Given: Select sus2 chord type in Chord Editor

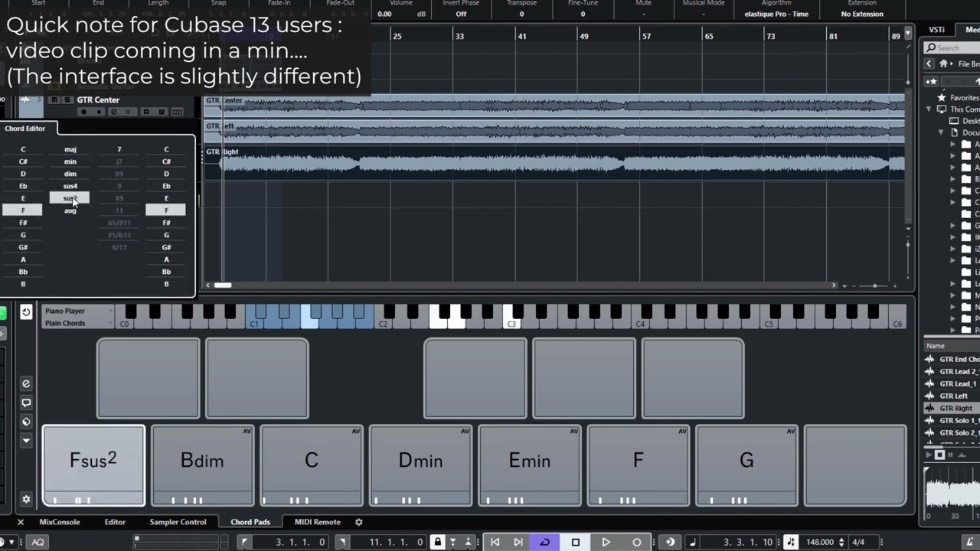Looking at the screenshot, I should pyautogui.click(x=70, y=198).
